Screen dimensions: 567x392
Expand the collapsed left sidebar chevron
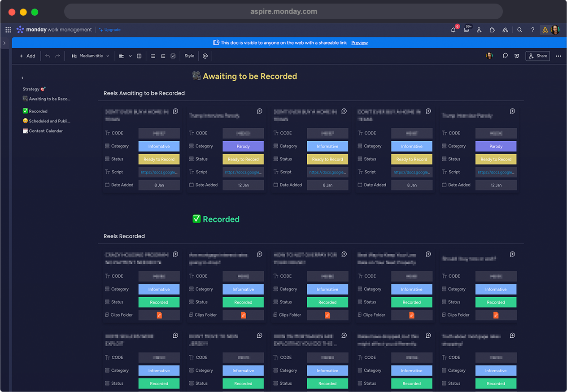(4, 43)
